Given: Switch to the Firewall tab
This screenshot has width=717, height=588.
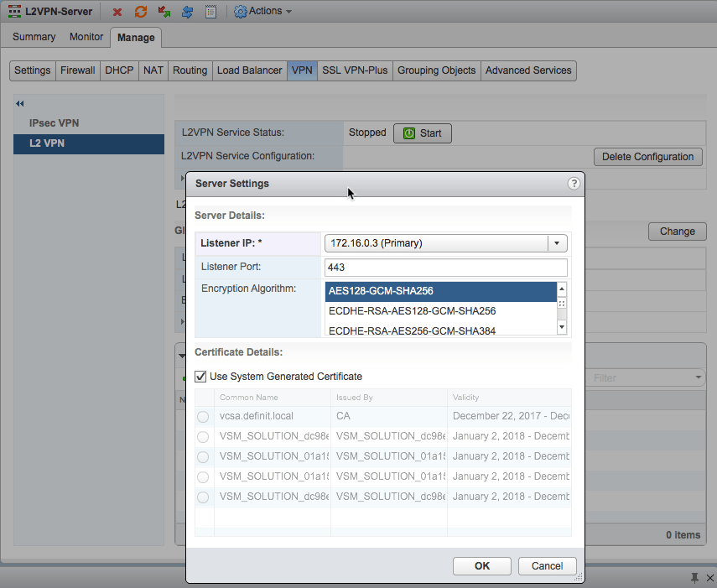Looking at the screenshot, I should tap(77, 70).
